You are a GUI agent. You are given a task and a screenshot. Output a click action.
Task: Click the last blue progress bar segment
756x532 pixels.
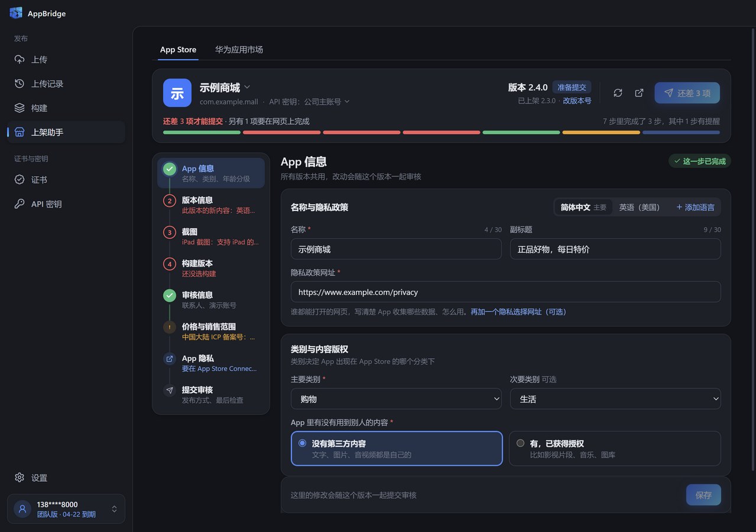pyautogui.click(x=681, y=132)
